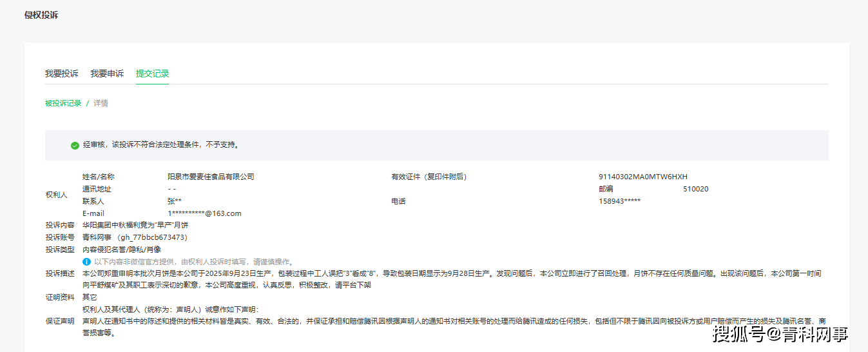Click the 侵权投诉 page heading
Image resolution: width=868 pixels, height=352 pixels.
coord(41,15)
